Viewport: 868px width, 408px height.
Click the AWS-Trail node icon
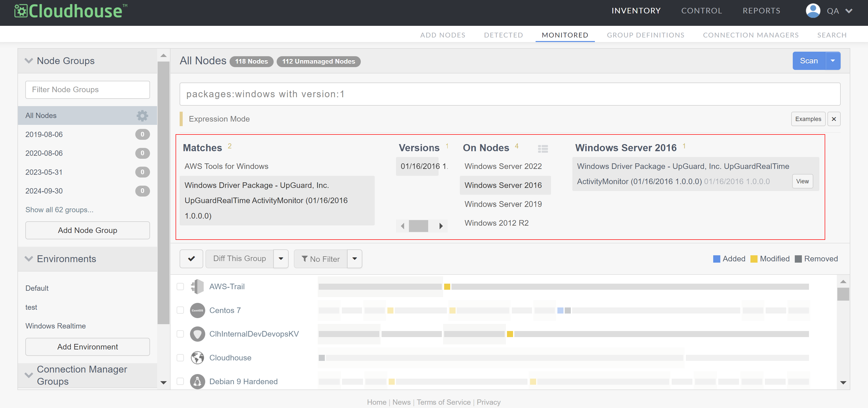[197, 287]
